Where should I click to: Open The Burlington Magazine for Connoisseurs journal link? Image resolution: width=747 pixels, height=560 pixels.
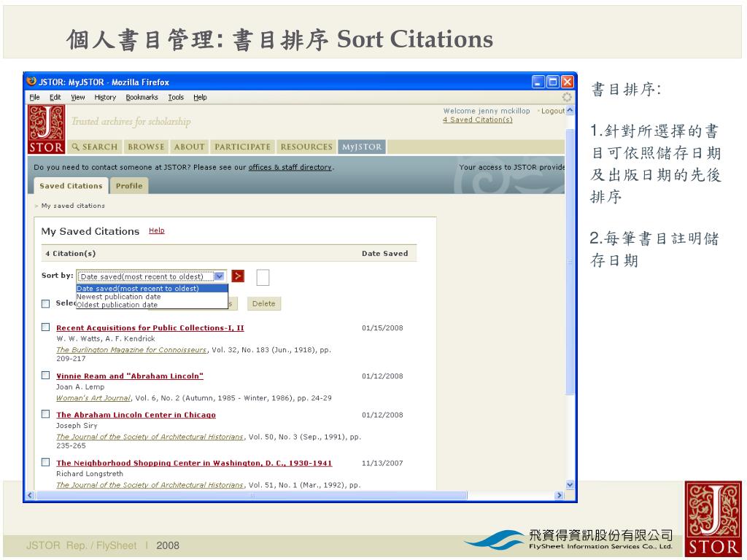131,349
